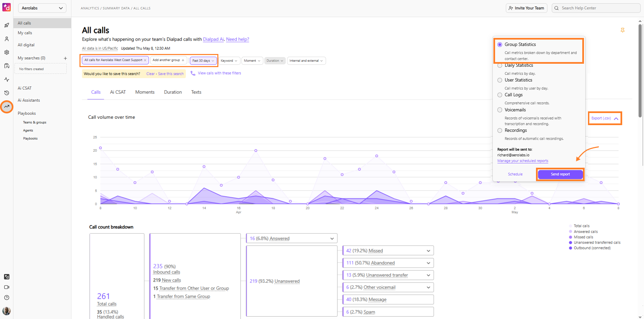Switch to the Calls tab
This screenshot has height=319, width=644.
(96, 92)
